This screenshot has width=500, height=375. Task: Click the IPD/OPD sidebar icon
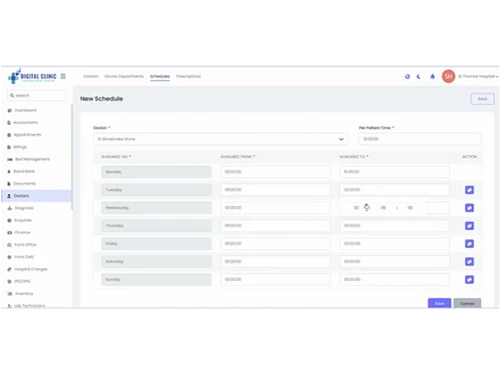(9, 282)
